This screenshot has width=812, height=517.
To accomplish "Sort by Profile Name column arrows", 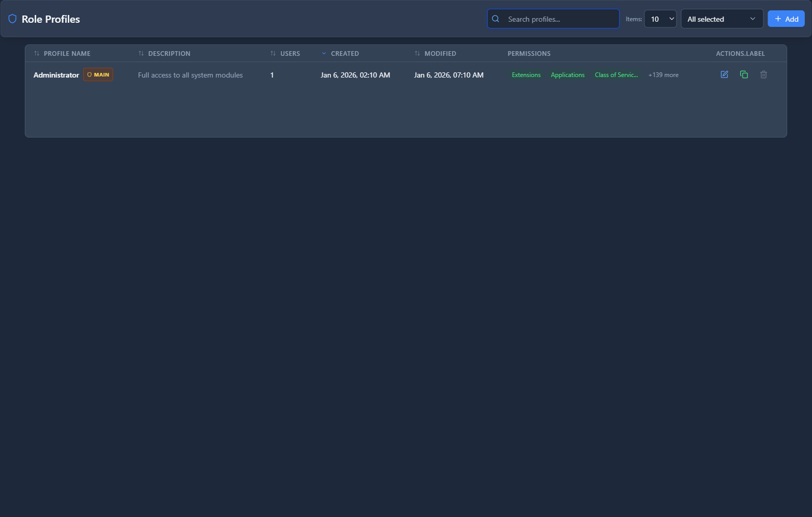I will (37, 54).
